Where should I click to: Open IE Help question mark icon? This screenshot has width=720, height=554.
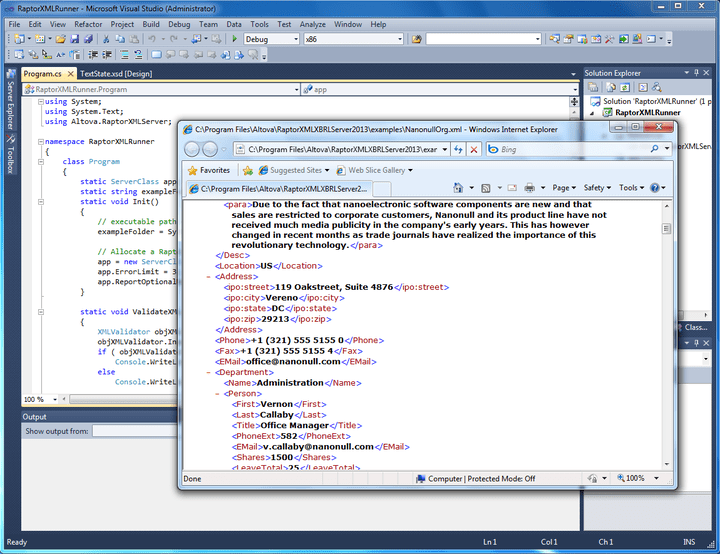coord(655,187)
